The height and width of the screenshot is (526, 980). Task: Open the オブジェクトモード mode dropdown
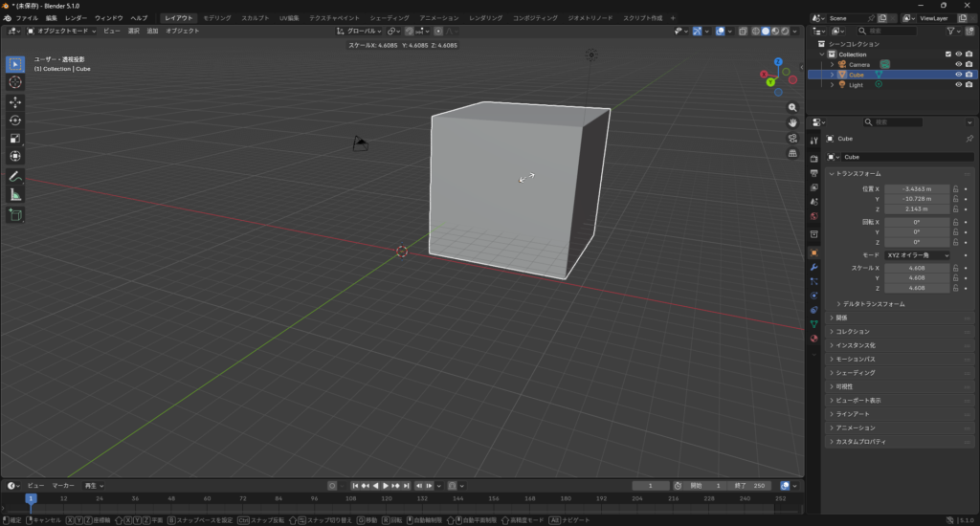pyautogui.click(x=62, y=31)
